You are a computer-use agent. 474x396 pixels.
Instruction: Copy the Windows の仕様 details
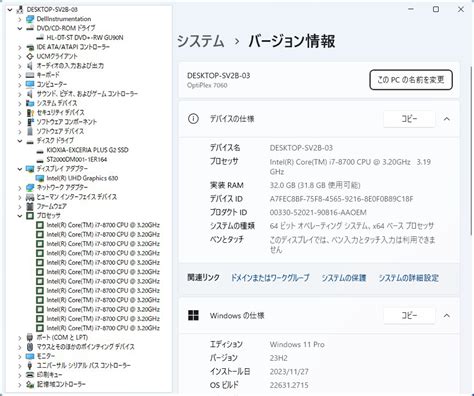[x=409, y=315]
